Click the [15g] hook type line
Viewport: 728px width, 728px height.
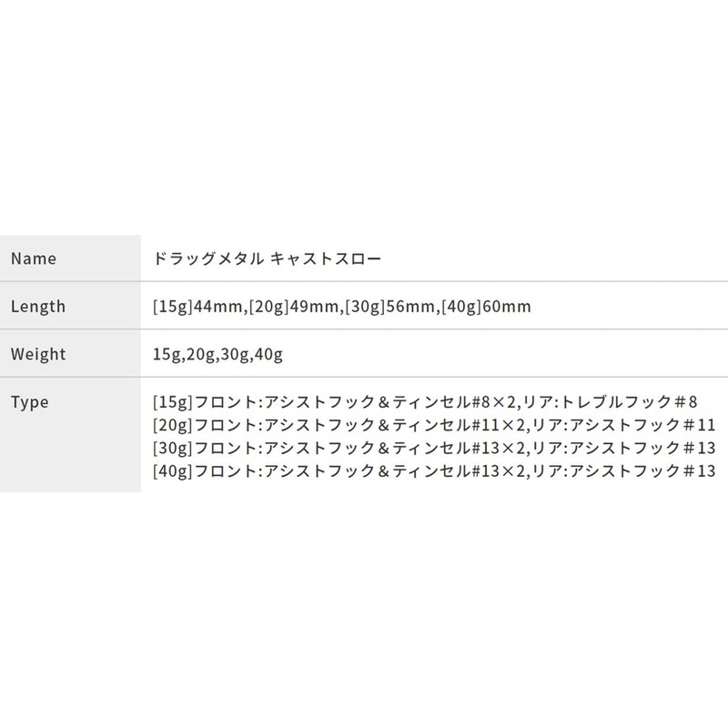click(424, 401)
